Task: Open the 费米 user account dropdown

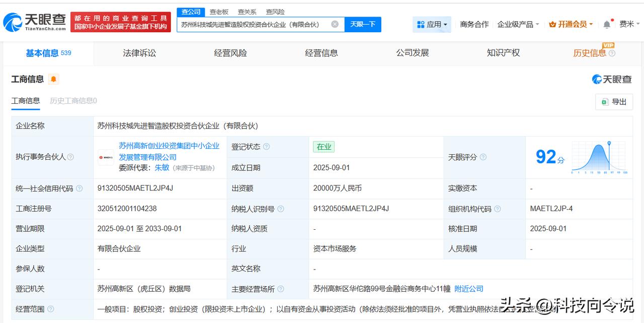Action: tap(629, 24)
